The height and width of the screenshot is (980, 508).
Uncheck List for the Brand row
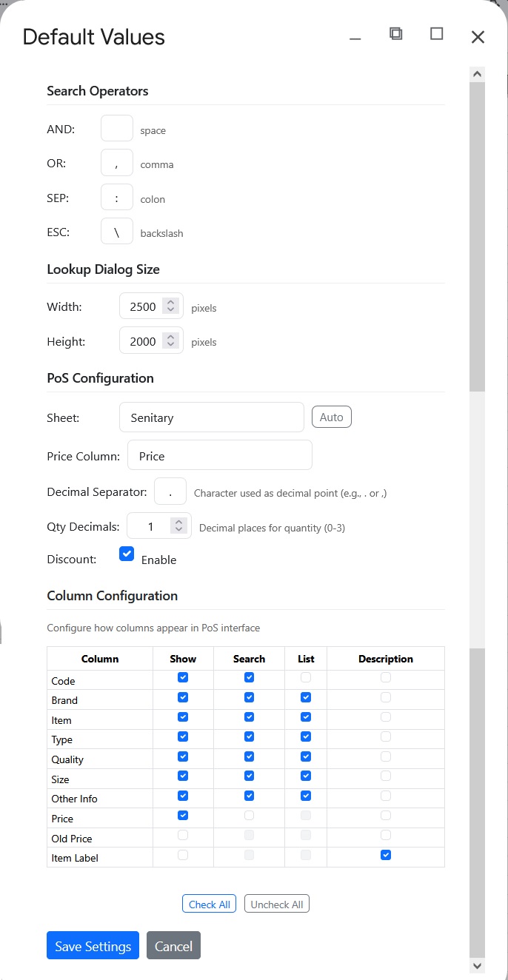[306, 697]
